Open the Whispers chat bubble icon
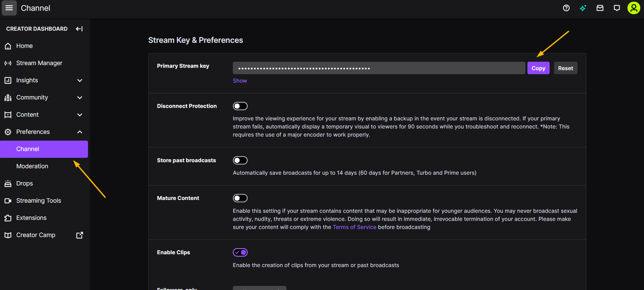644x290 pixels. (617, 8)
